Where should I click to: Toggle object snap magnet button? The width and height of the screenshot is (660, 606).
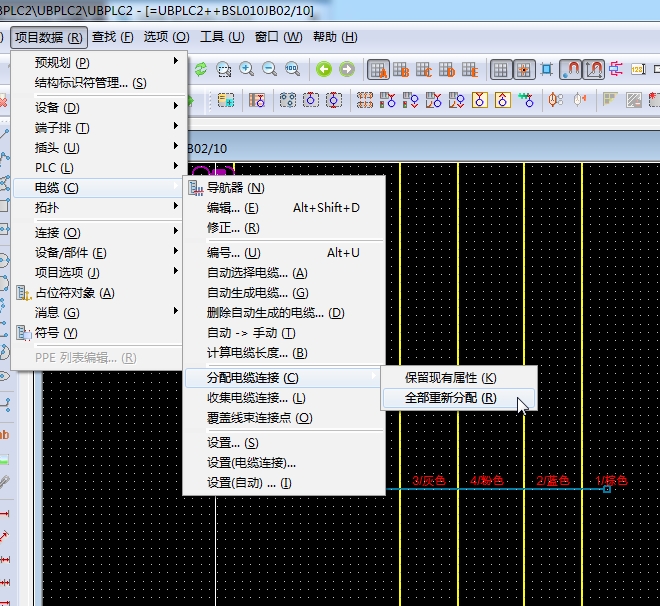570,69
